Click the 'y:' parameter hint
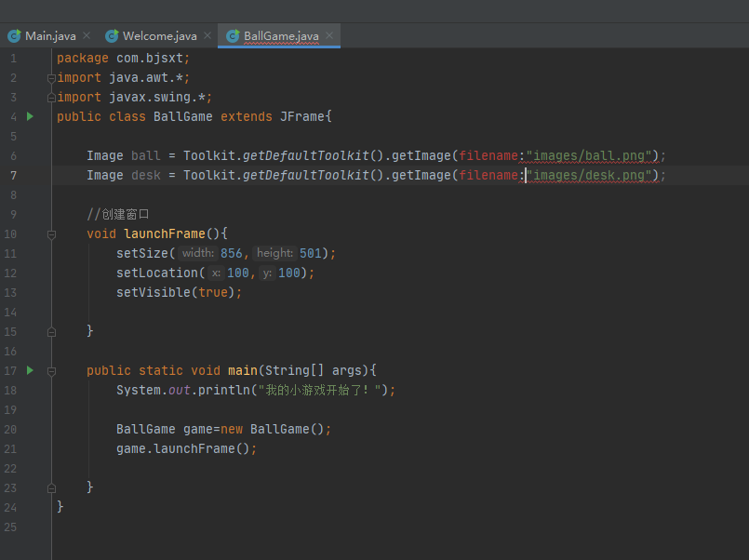Viewport: 749px width, 560px height. point(267,273)
